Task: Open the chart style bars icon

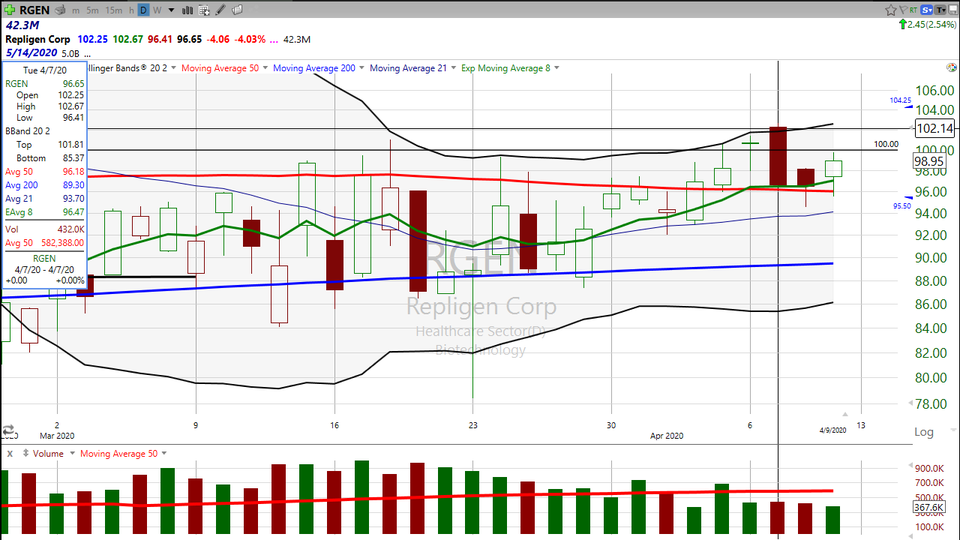Action: click(x=187, y=10)
